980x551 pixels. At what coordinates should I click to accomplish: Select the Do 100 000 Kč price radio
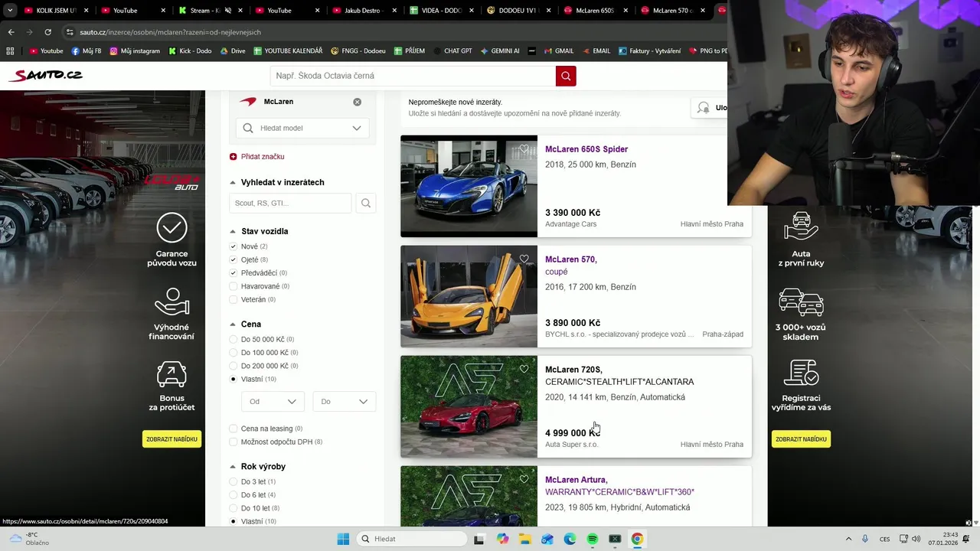pyautogui.click(x=234, y=353)
